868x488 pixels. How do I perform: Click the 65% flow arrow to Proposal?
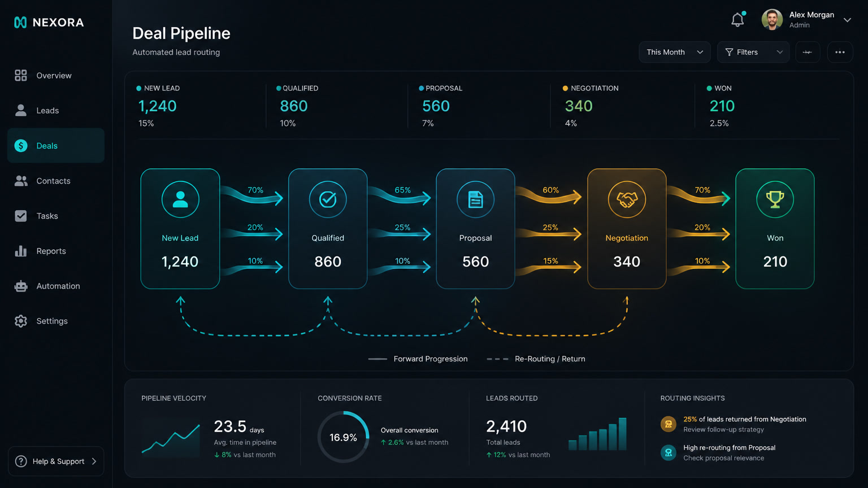(x=400, y=194)
